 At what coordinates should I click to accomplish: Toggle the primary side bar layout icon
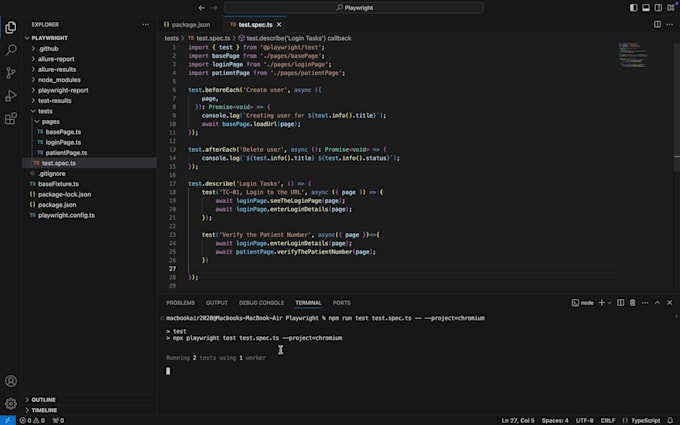(634, 7)
